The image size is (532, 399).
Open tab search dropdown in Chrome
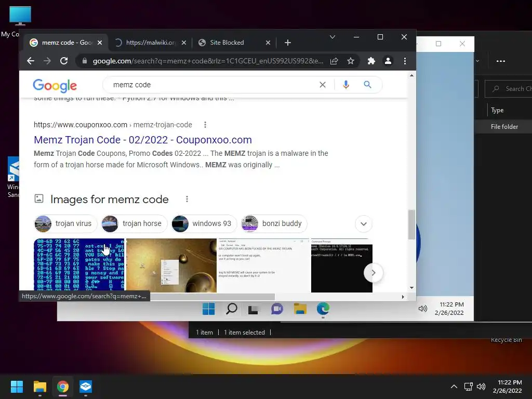[332, 37]
